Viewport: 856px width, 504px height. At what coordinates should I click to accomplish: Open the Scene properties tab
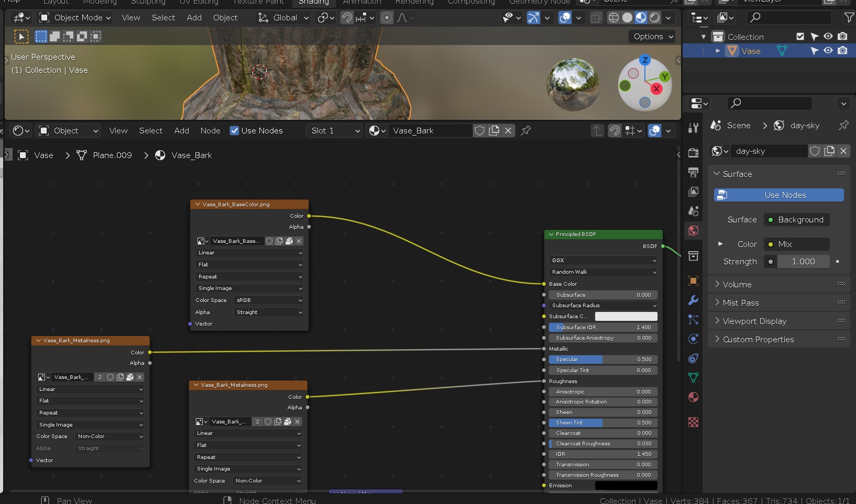coord(693,211)
